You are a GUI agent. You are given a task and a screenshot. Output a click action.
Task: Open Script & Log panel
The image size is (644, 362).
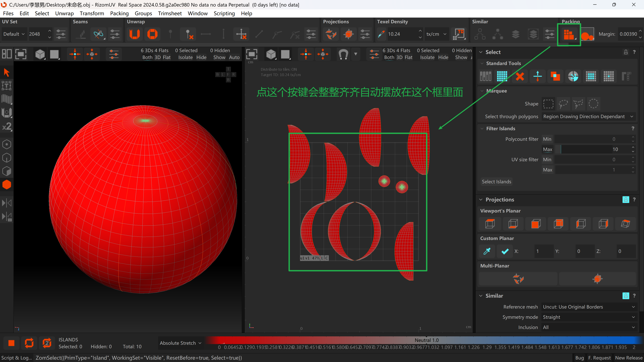tap(17, 358)
